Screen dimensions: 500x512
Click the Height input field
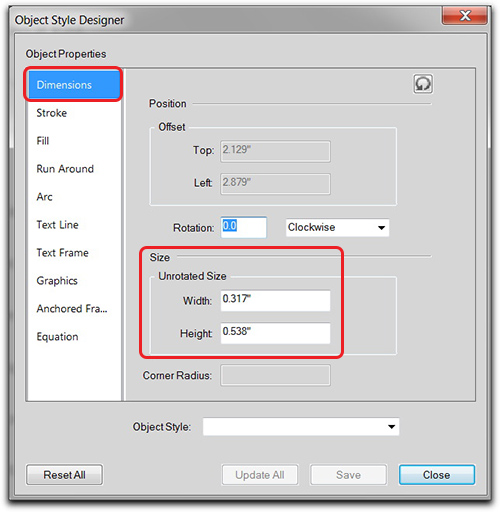point(275,333)
